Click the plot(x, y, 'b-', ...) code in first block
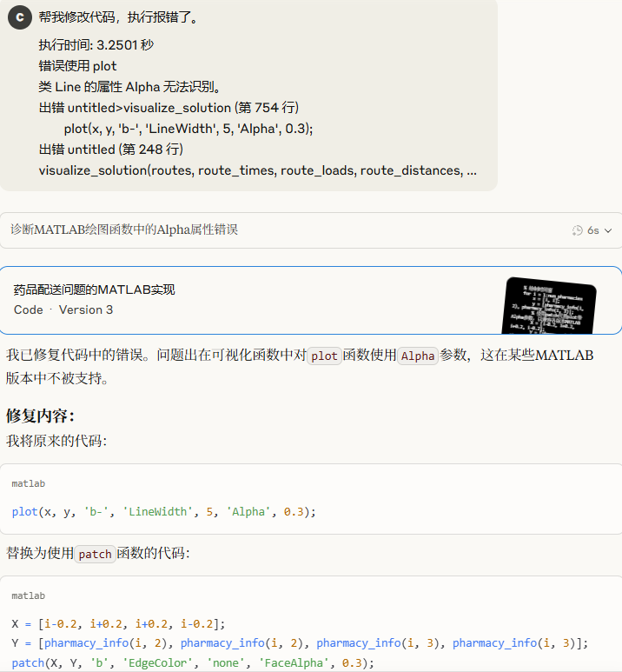The height and width of the screenshot is (672, 622). pos(163,512)
